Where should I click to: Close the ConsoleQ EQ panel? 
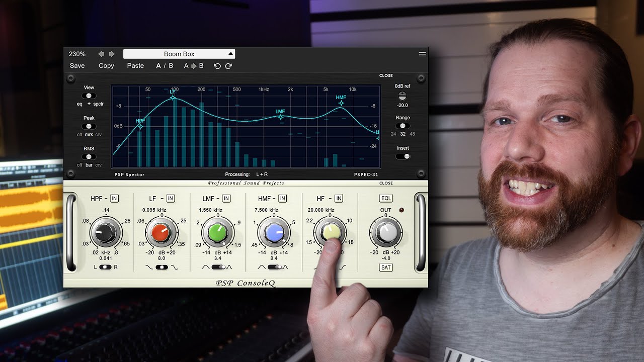coord(386,184)
